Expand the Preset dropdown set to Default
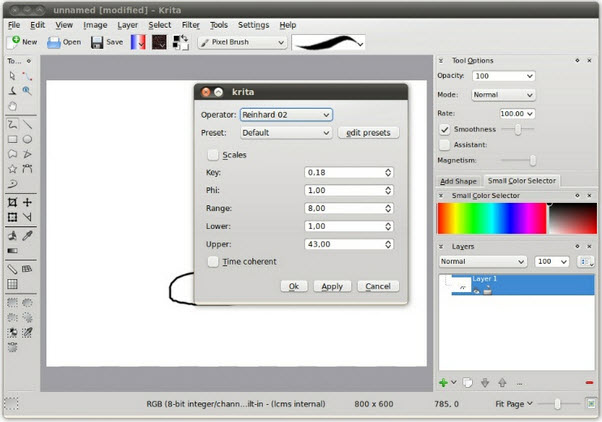Viewport: 602px width, 422px height. [285, 132]
